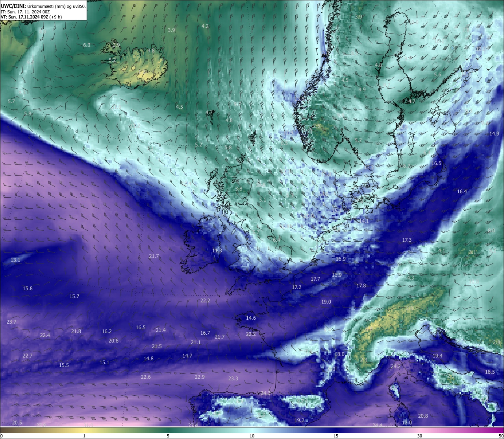
Task: Click the 22.9 value label
Action: coord(200,377)
